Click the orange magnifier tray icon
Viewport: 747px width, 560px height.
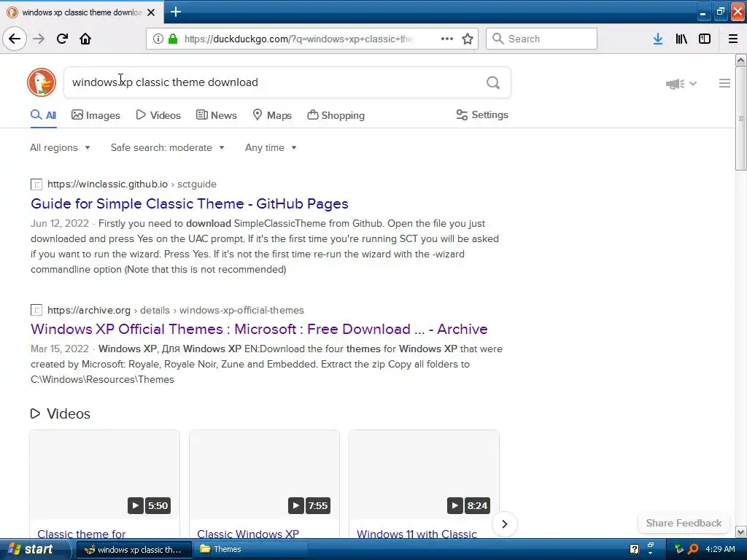693,549
